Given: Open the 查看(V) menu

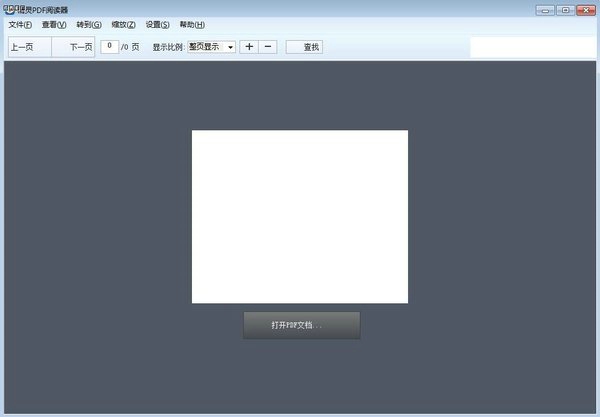Looking at the screenshot, I should [x=54, y=24].
